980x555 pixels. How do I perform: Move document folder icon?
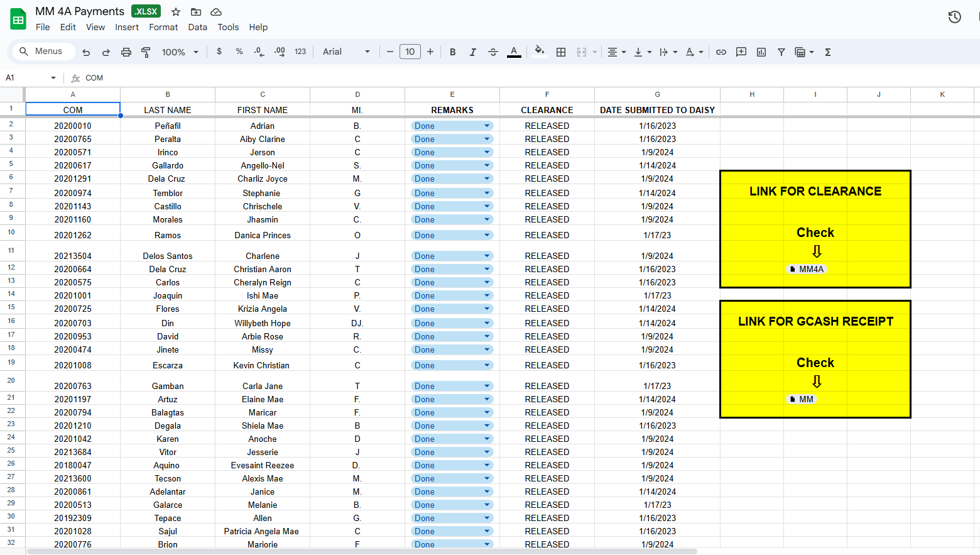point(196,12)
